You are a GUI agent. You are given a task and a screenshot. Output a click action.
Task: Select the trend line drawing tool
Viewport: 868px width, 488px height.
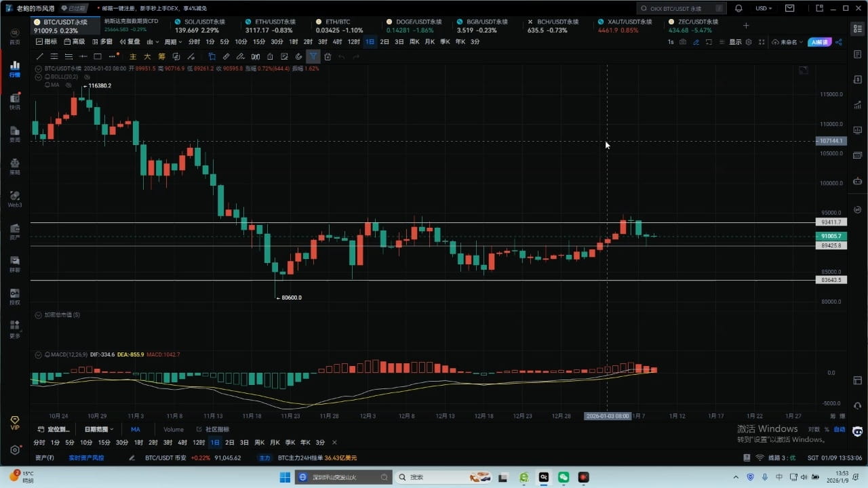point(39,57)
